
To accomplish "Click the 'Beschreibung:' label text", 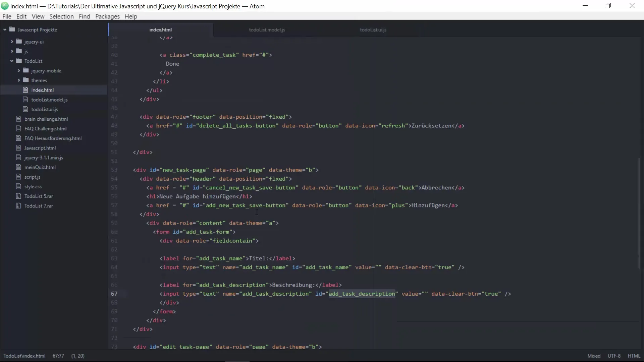I will (294, 285).
